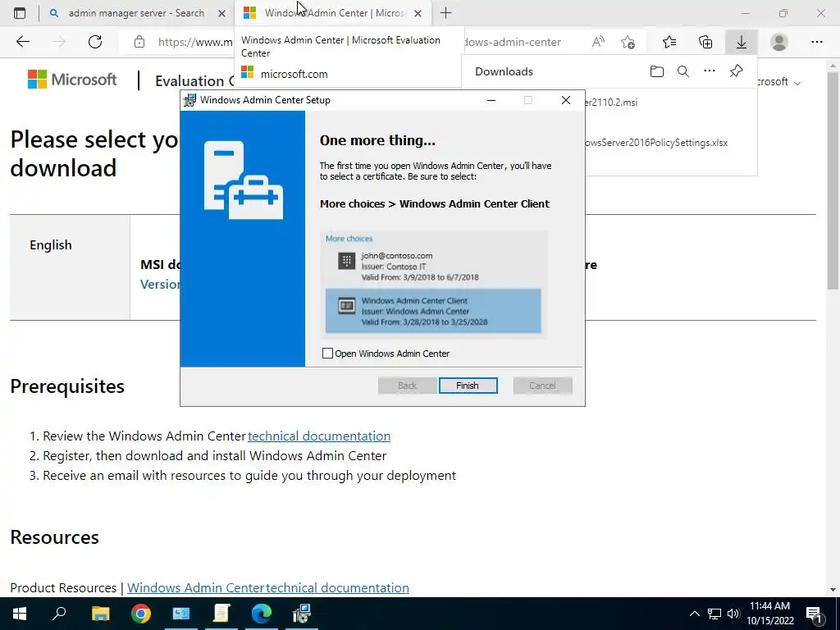Click the Microsoft header dropdown chevron

click(797, 83)
